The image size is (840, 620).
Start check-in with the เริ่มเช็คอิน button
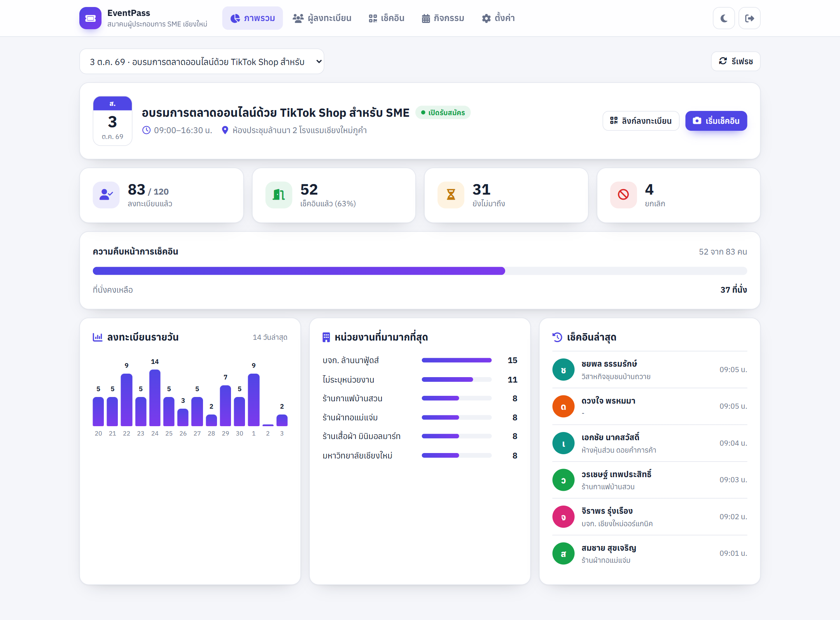pyautogui.click(x=716, y=121)
